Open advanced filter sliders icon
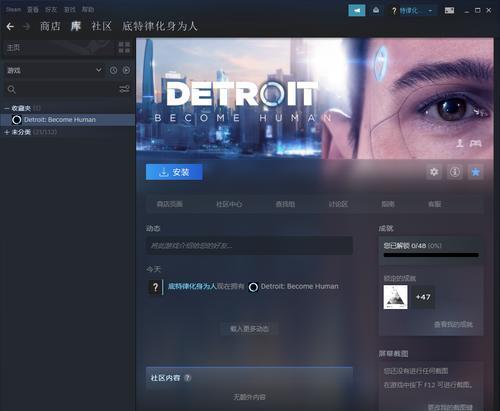 tap(124, 89)
